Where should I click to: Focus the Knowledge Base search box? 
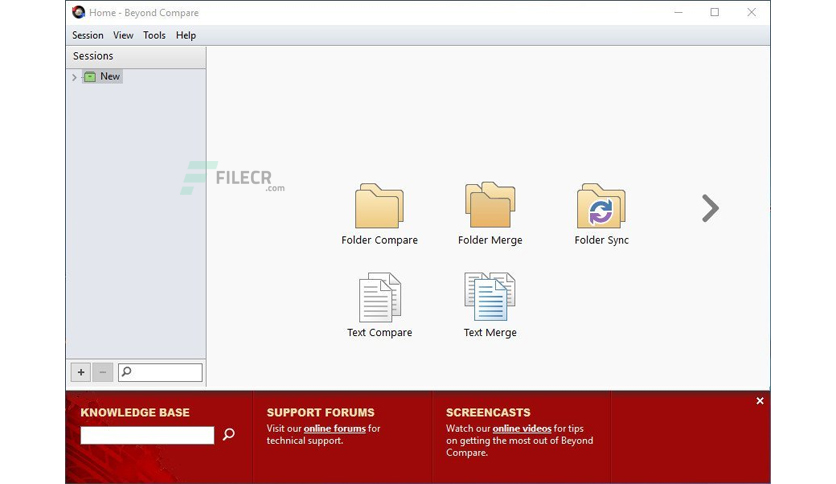[147, 435]
